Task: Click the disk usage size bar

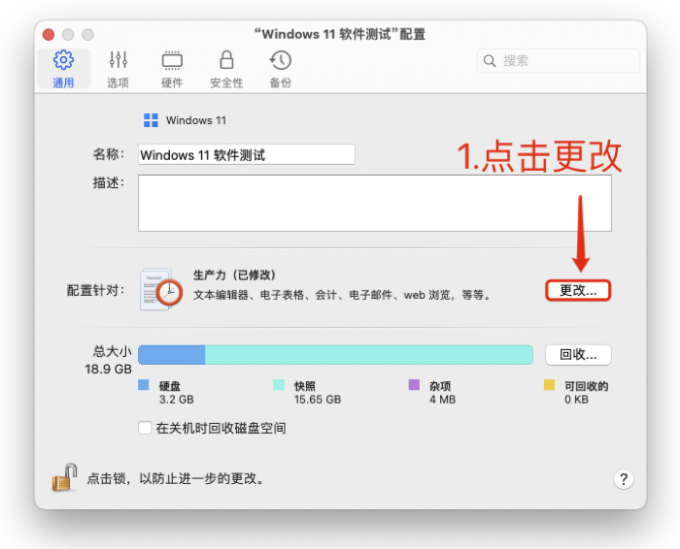Action: point(335,355)
